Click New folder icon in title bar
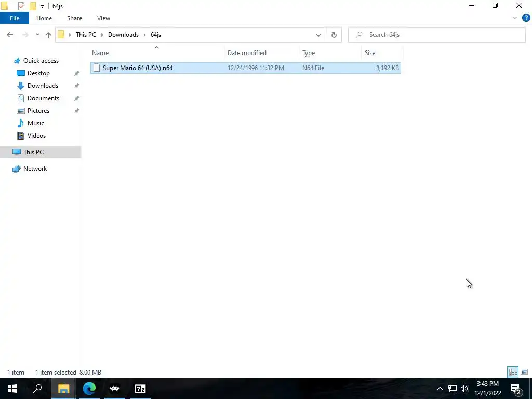Image resolution: width=532 pixels, height=399 pixels. 33,6
